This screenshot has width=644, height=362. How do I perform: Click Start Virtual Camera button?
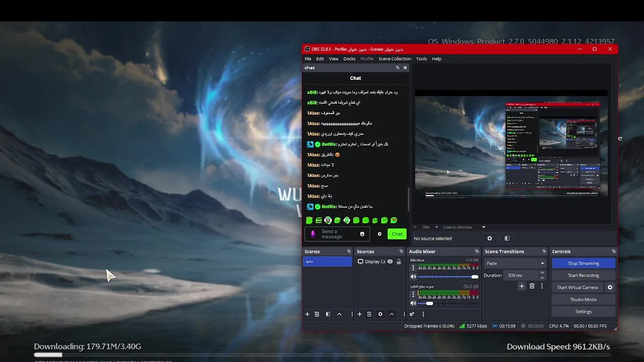578,288
